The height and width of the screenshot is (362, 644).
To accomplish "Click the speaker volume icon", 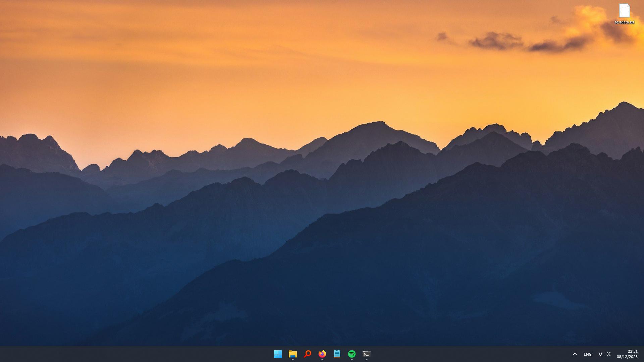I will 608,354.
